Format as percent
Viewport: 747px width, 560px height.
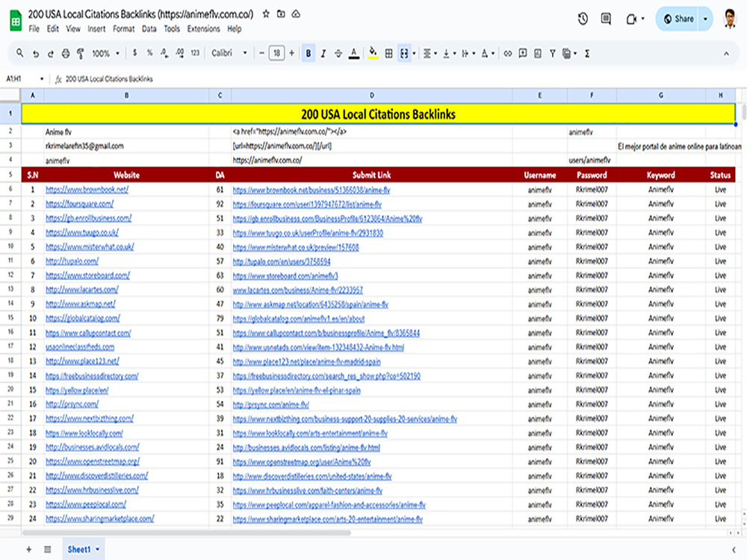149,53
